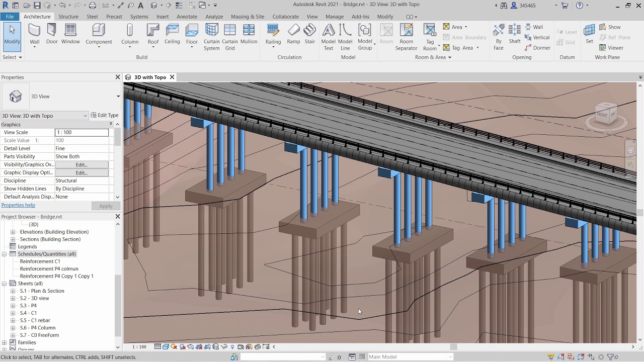
Task: Click the horizontal scrollbar in the view
Action: tap(453, 347)
